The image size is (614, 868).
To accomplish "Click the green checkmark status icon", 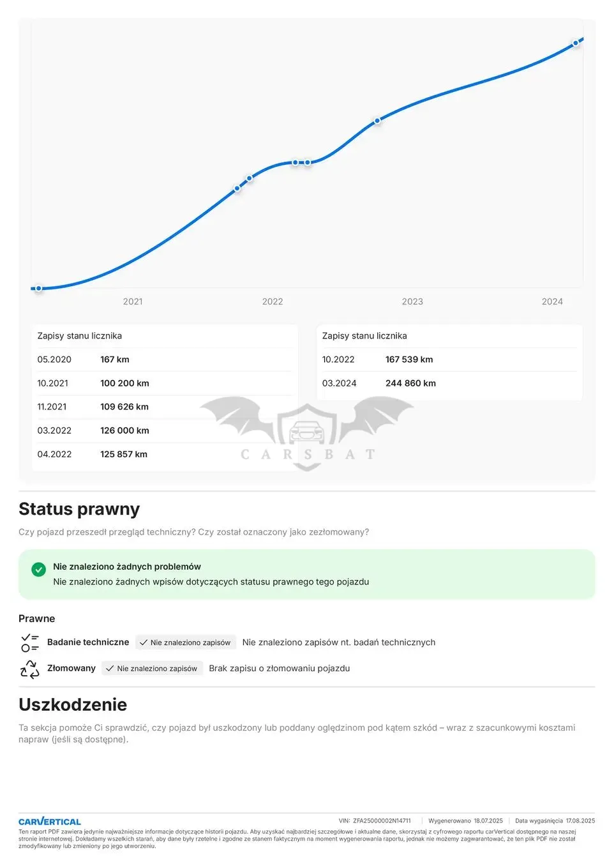I will pos(39,569).
